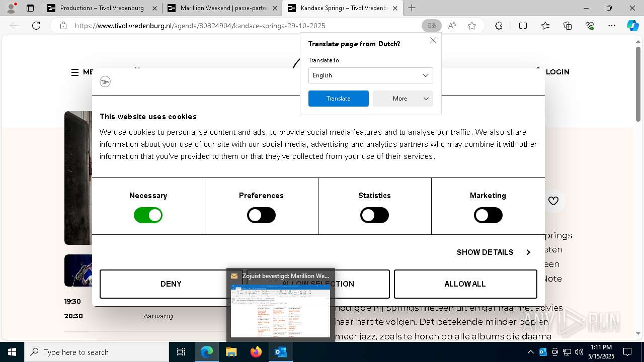Image resolution: width=644 pixels, height=362 pixels.
Task: Expand Show Details in cookie dialog
Action: click(494, 252)
